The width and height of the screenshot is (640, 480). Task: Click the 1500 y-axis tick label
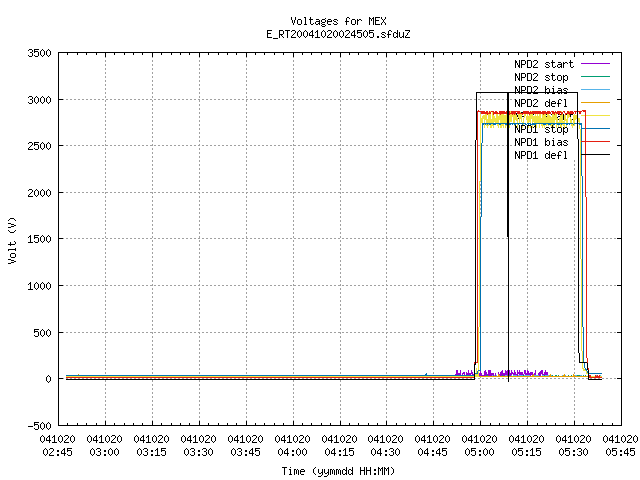(39, 239)
